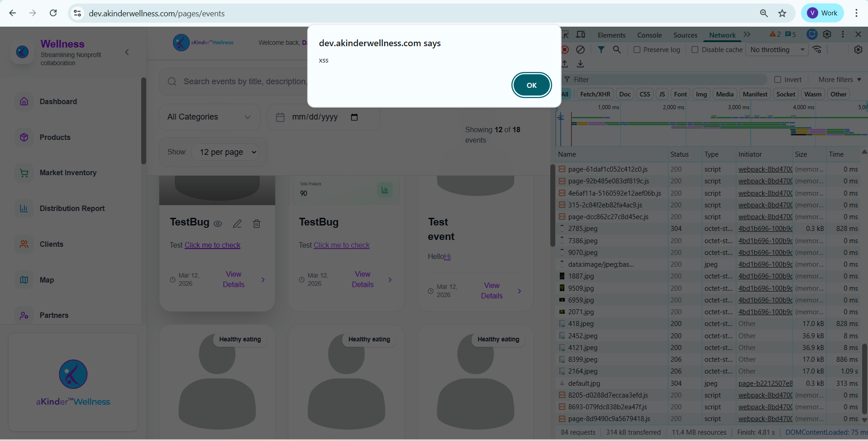868x441 pixels.
Task: Click OK in the alert dialog
Action: 531,85
